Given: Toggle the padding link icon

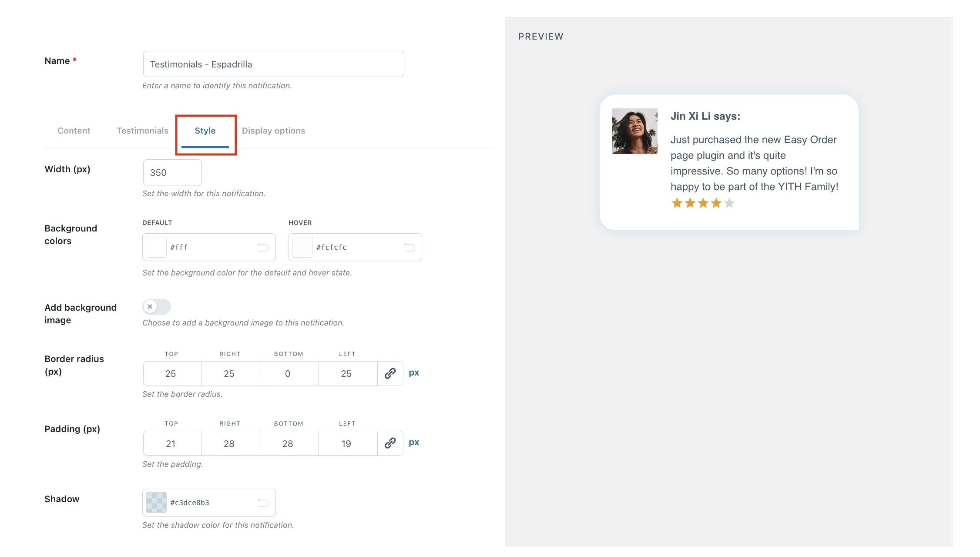Looking at the screenshot, I should click(390, 443).
